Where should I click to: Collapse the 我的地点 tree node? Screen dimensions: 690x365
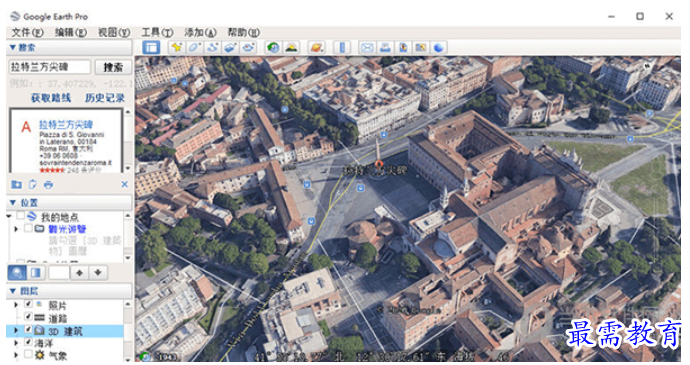click(x=9, y=216)
